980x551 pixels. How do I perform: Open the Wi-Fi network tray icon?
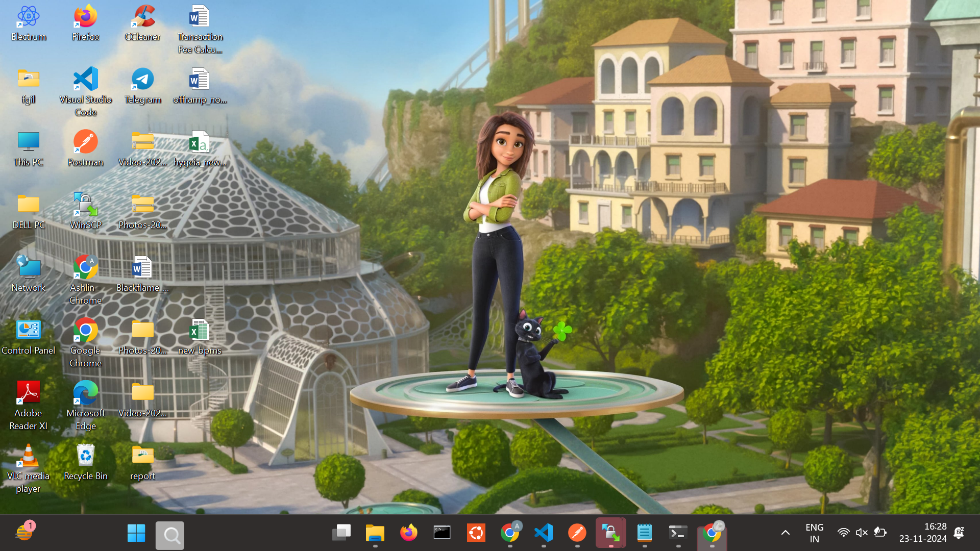pyautogui.click(x=843, y=533)
